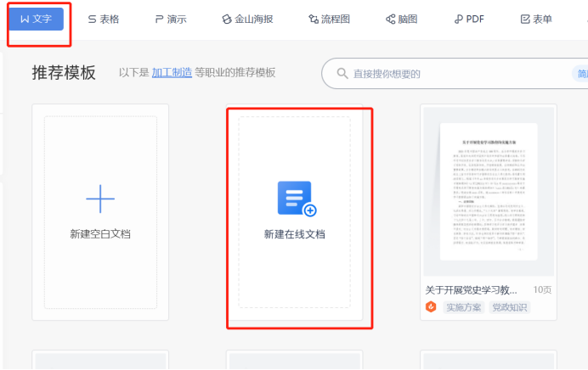Click the 实施方案 tag
The image size is (588, 370).
464,307
